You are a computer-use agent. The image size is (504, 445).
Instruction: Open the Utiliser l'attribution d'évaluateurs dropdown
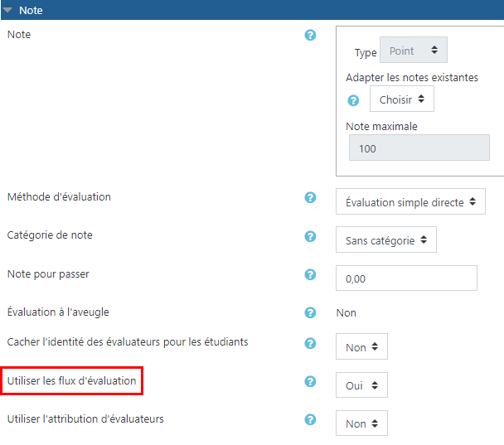pyautogui.click(x=361, y=423)
